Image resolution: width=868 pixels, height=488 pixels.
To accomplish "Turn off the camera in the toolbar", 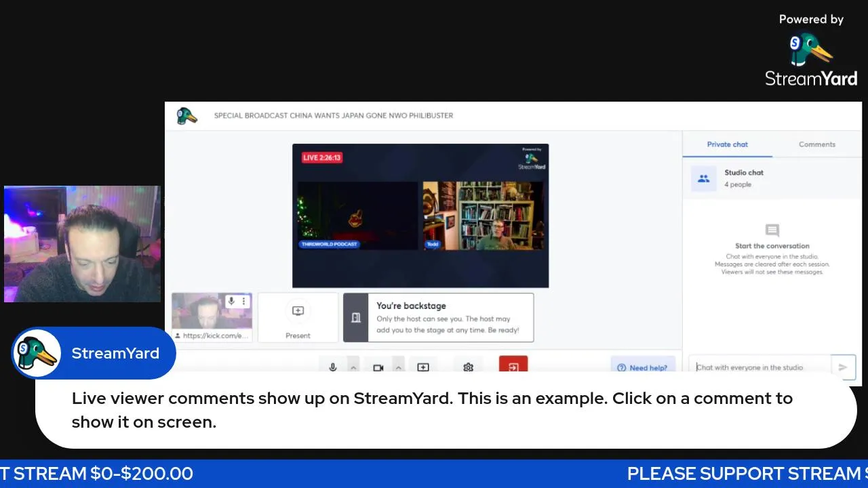I will (378, 367).
